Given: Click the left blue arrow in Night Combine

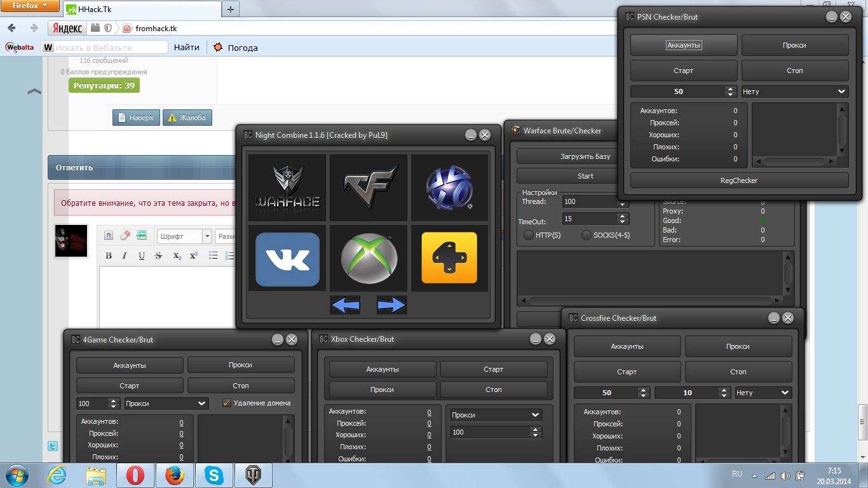Looking at the screenshot, I should click(345, 305).
